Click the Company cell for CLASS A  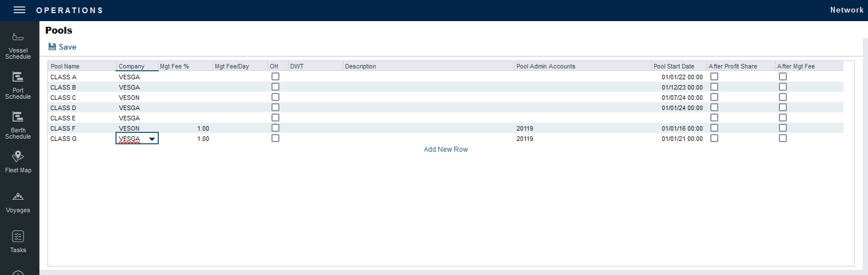pyautogui.click(x=137, y=77)
